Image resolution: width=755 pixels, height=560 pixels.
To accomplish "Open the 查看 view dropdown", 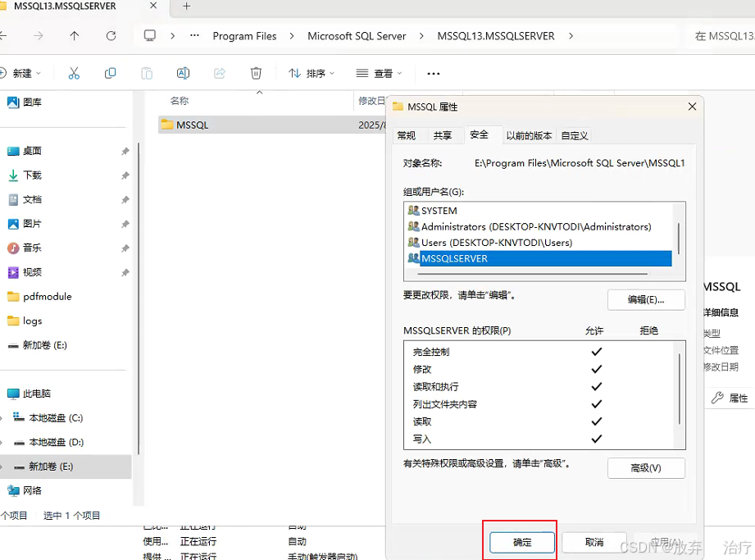I will click(379, 73).
